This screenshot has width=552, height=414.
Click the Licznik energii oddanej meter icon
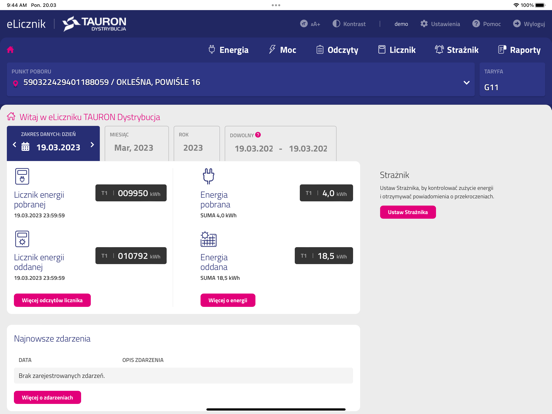tap(22, 239)
